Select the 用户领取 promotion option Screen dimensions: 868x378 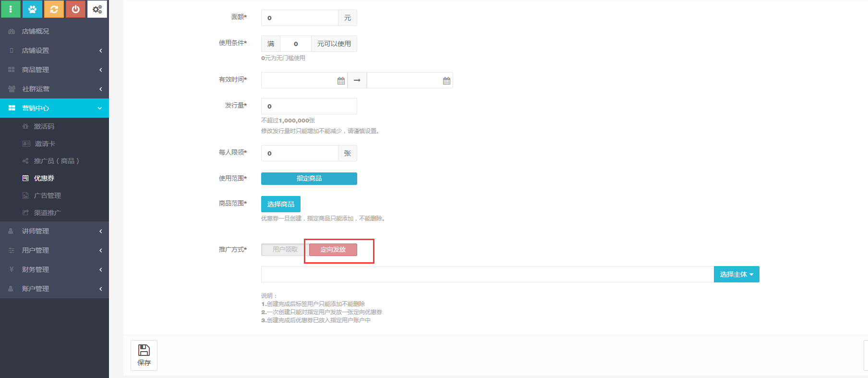click(285, 250)
